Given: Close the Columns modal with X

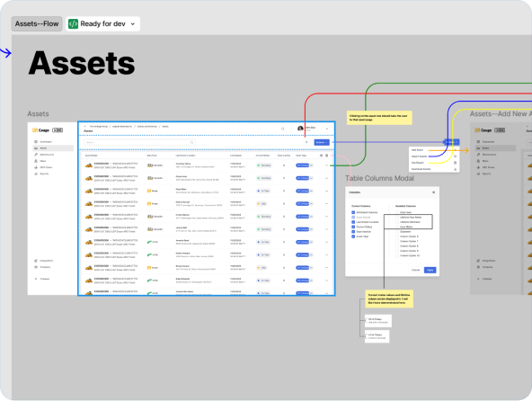Looking at the screenshot, I should (434, 192).
